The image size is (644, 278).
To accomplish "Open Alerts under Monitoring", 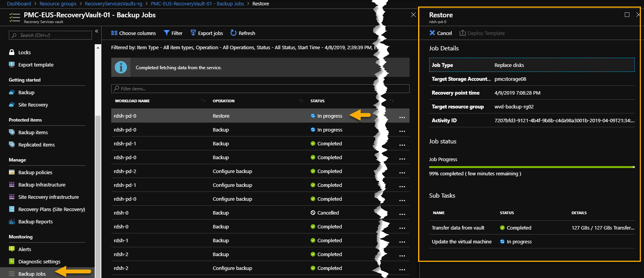I will pos(25,249).
